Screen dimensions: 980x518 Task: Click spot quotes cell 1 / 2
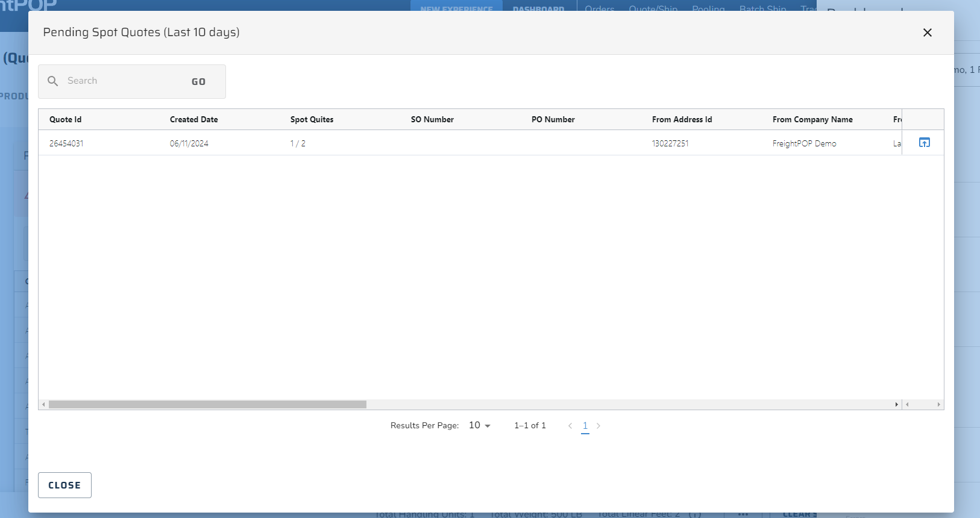[x=298, y=143]
